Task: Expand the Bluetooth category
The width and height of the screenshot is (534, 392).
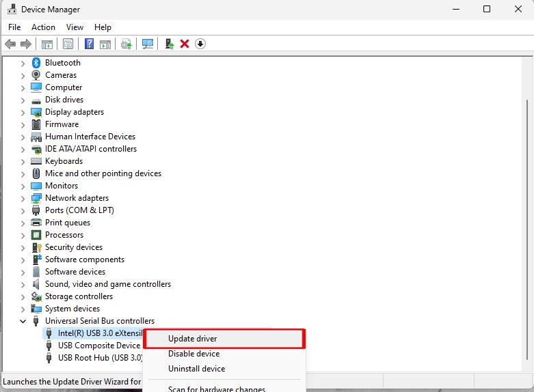Action: click(23, 64)
